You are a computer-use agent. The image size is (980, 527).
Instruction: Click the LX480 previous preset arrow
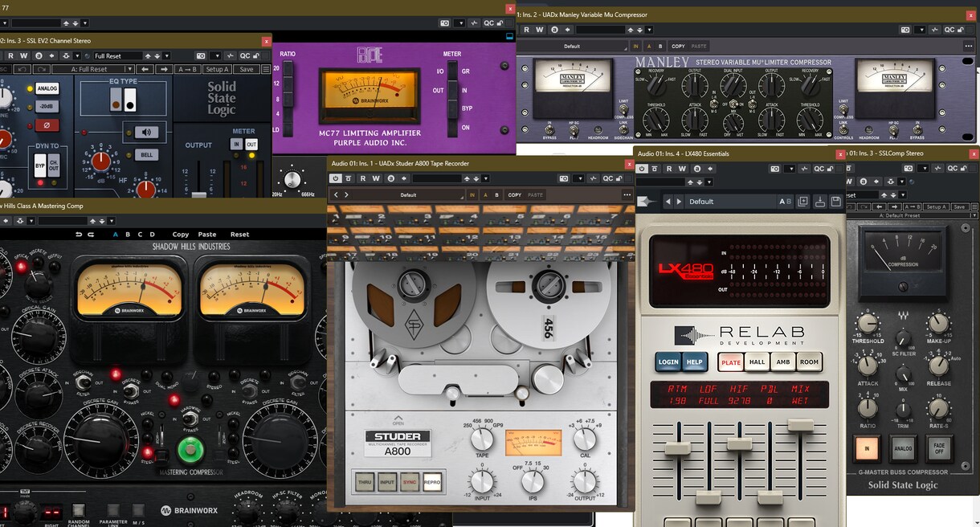pyautogui.click(x=668, y=202)
